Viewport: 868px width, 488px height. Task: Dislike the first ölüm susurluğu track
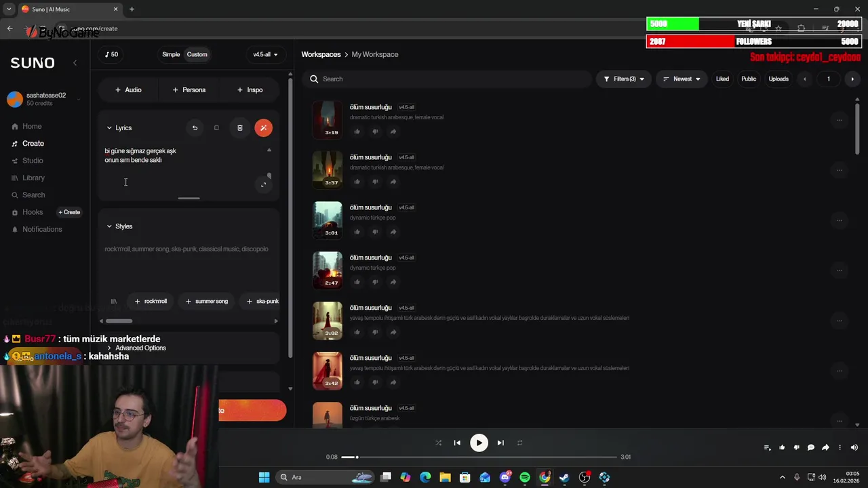pyautogui.click(x=375, y=131)
